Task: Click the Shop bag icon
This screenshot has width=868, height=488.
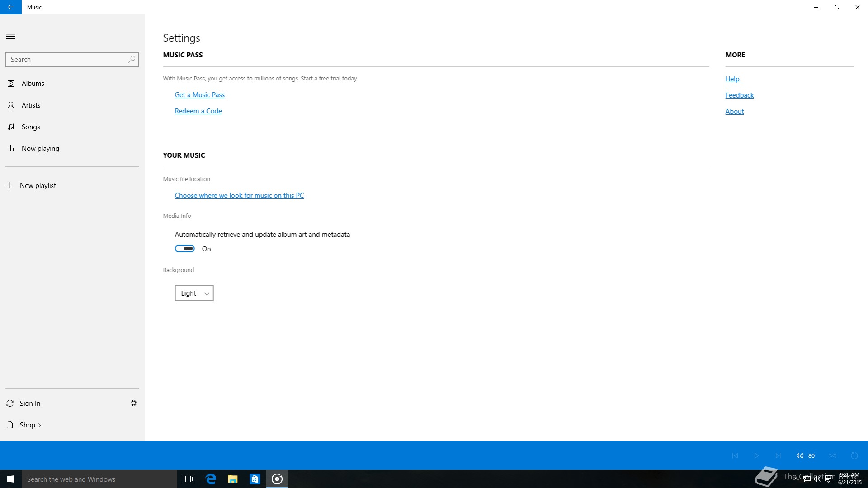Action: (10, 425)
